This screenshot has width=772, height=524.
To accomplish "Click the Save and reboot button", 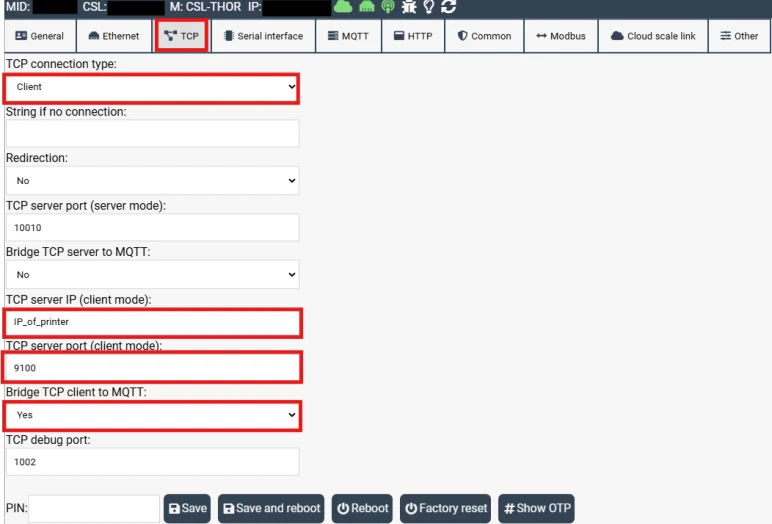I will click(271, 508).
